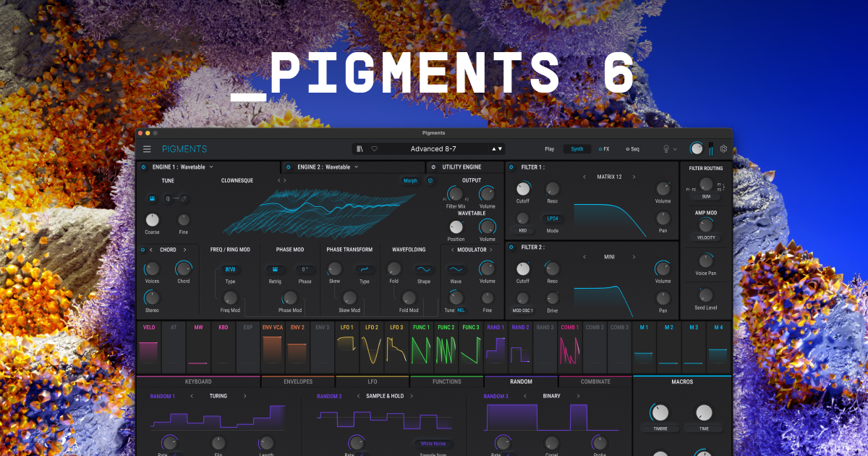Click the lightbulb sound design tips icon
The image size is (868, 456).
[x=666, y=149]
